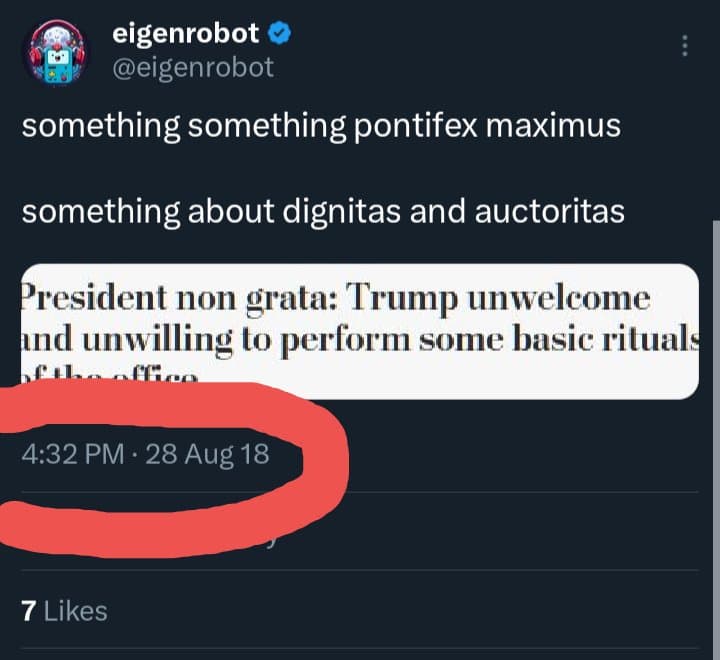Click the "something something pontifex maximus" text
The width and height of the screenshot is (720, 660).
click(x=320, y=127)
